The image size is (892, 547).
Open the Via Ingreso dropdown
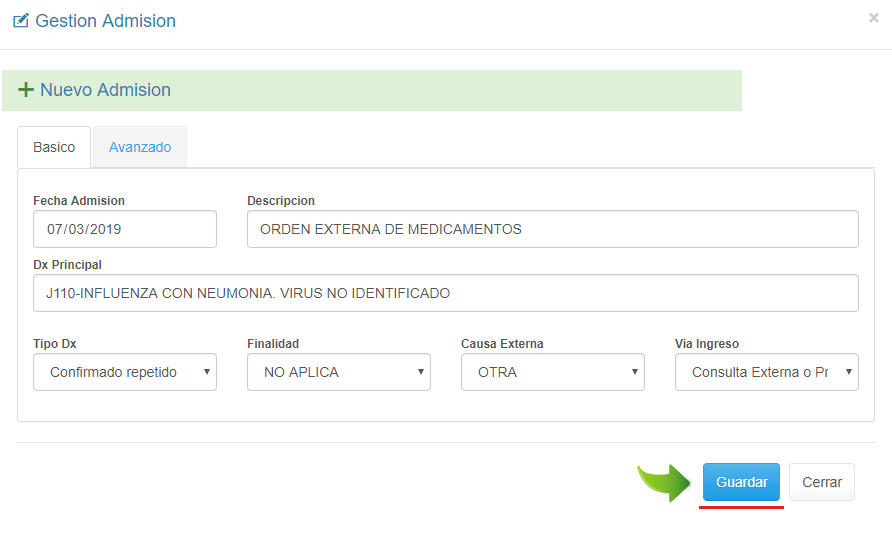click(767, 372)
